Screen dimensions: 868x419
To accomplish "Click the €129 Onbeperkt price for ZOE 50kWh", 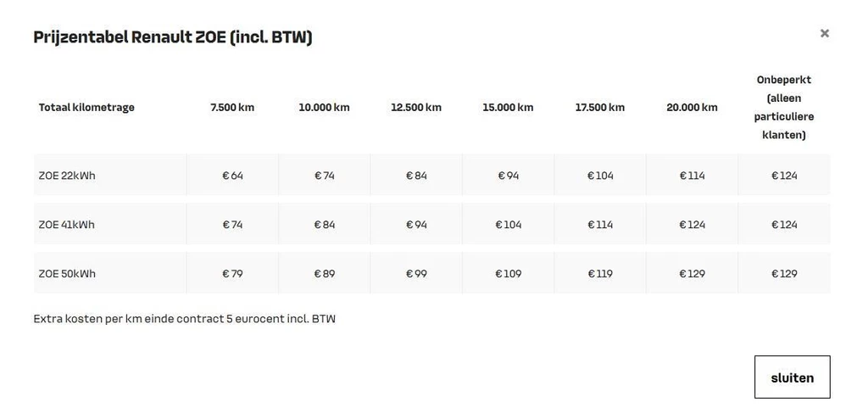I will (x=784, y=274).
